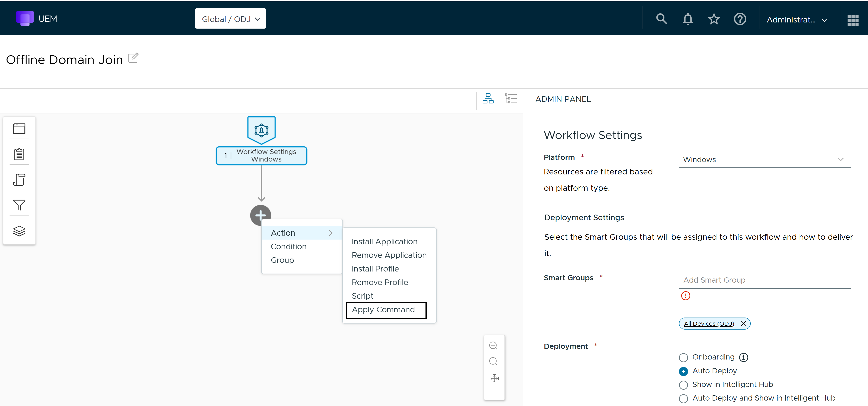The height and width of the screenshot is (406, 868).
Task: Select the Auto Deploy radio button
Action: pyautogui.click(x=683, y=371)
